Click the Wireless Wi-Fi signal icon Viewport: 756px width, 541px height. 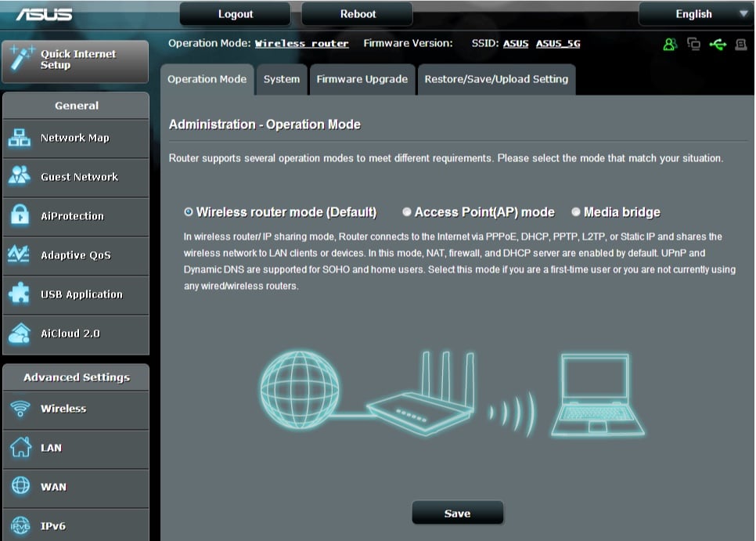(x=20, y=409)
